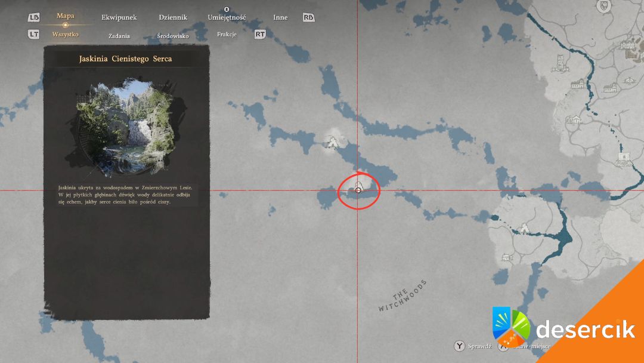Switch to the Dziennik tab
Viewport: 644px width, 363px height.
point(173,17)
